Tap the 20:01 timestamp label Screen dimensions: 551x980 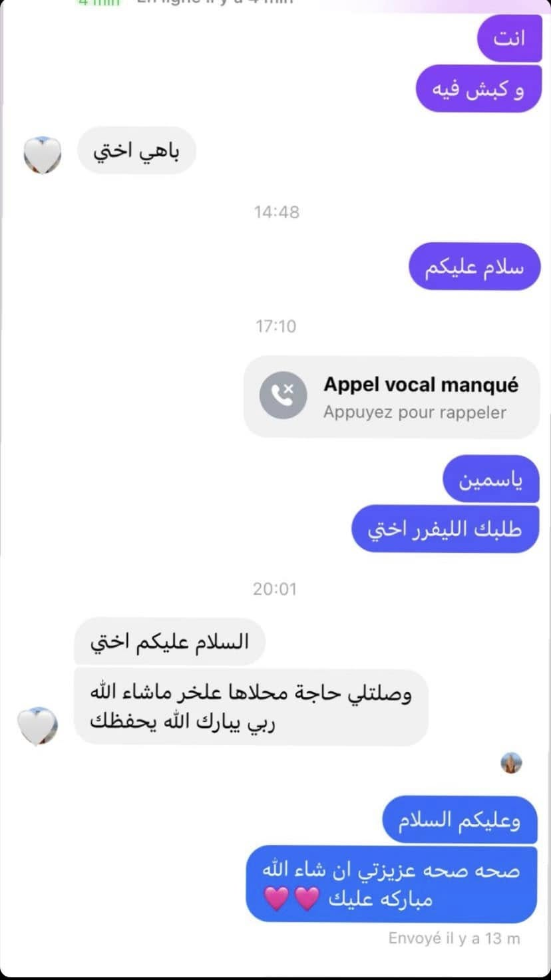coord(275,589)
